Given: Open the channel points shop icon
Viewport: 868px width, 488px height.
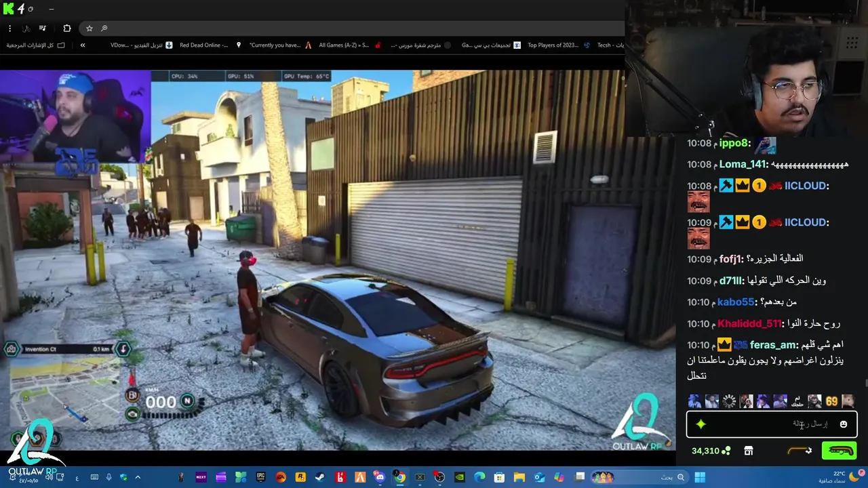Looking at the screenshot, I should pyautogui.click(x=749, y=451).
